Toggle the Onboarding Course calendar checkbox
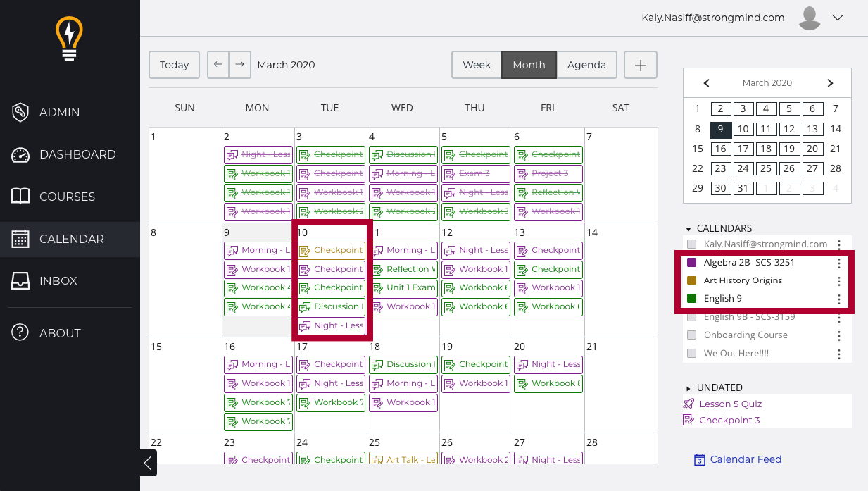 coord(691,335)
